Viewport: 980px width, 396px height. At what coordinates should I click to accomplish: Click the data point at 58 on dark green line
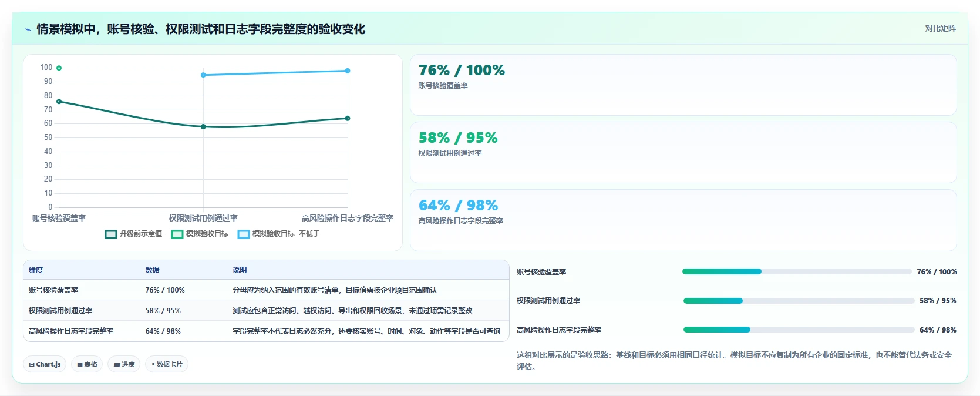point(203,126)
